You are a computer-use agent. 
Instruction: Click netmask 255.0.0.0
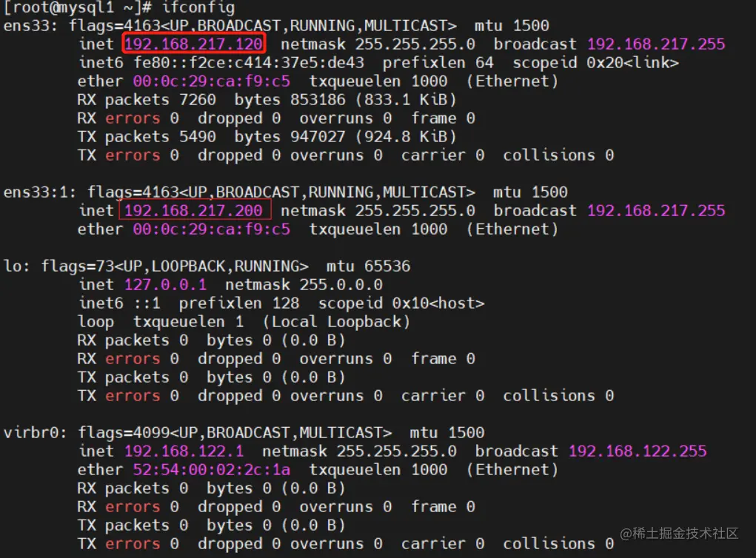[x=341, y=285]
